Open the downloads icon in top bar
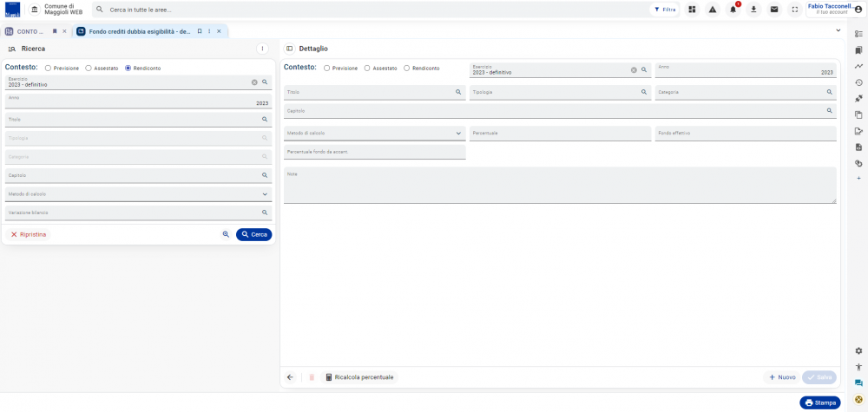 [753, 10]
